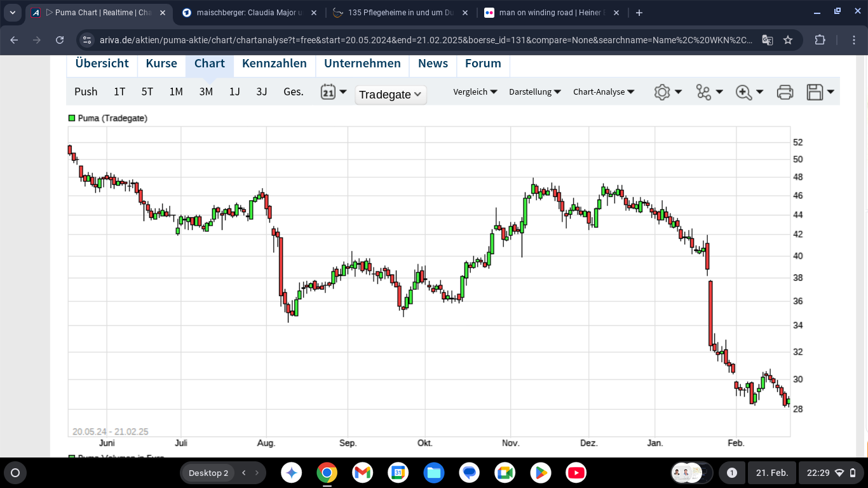
Task: Set chart period to 1T
Action: [x=119, y=91]
